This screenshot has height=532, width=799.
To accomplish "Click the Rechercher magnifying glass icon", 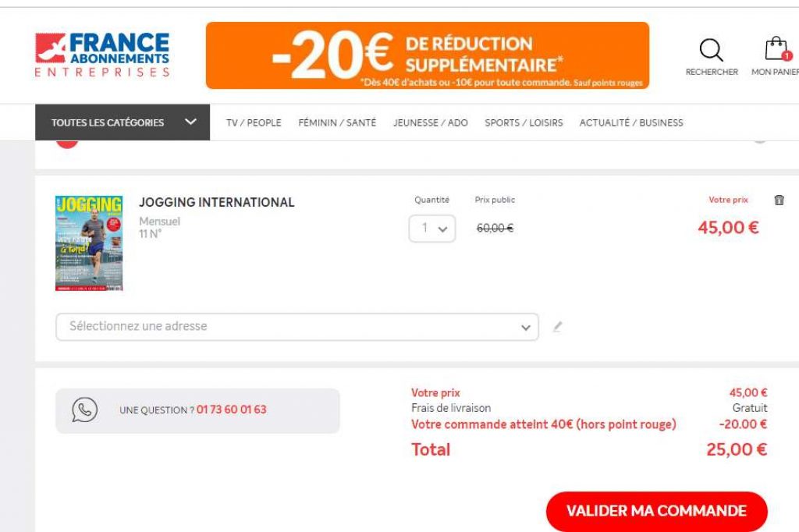I will [711, 51].
